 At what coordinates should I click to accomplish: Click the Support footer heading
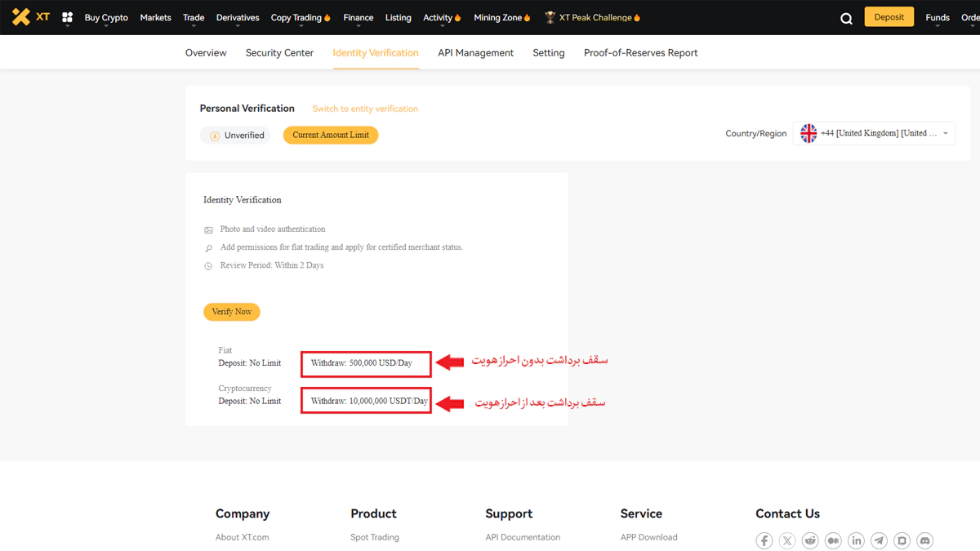coord(509,513)
